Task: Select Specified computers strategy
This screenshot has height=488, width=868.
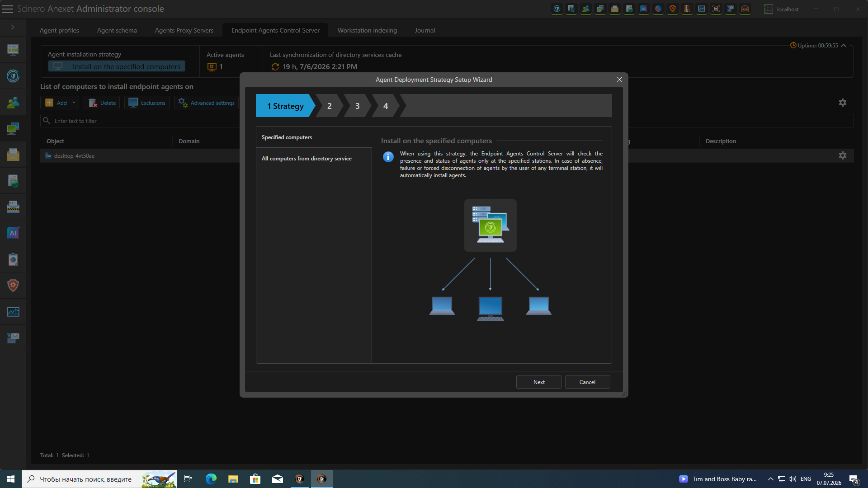Action: pyautogui.click(x=314, y=137)
